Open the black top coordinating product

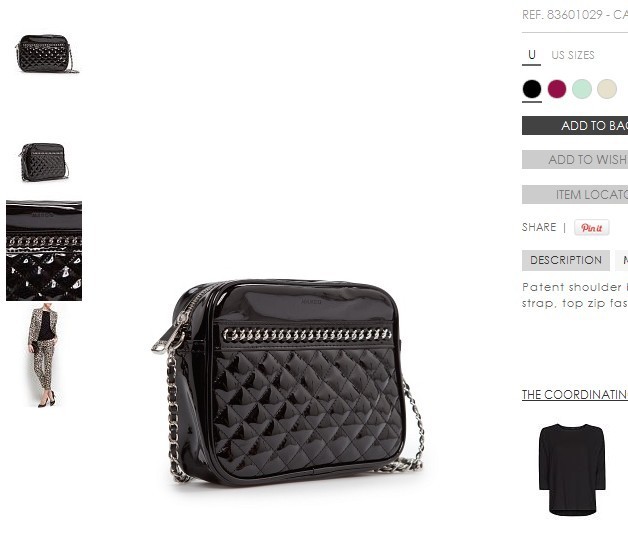click(572, 470)
